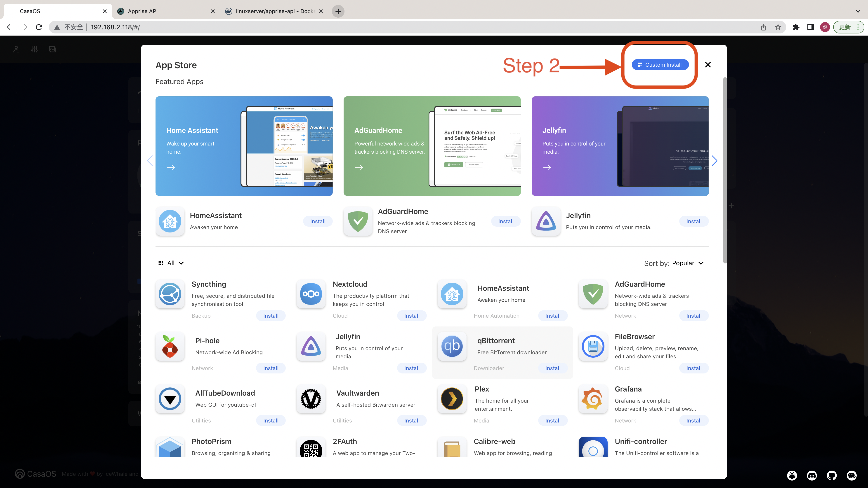Viewport: 868px width, 488px height.
Task: Install Syncthing
Action: 271,316
